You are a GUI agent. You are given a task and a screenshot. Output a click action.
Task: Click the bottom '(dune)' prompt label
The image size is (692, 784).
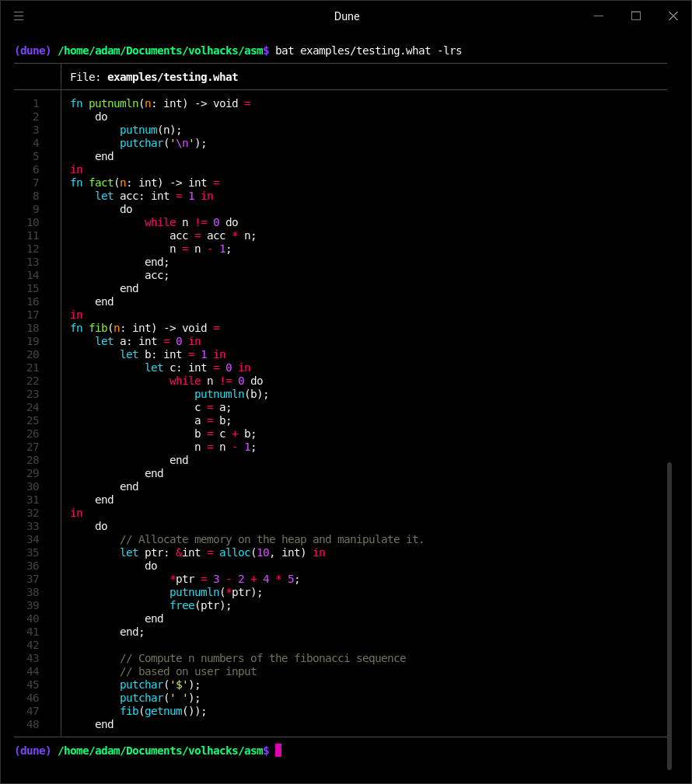coord(33,751)
